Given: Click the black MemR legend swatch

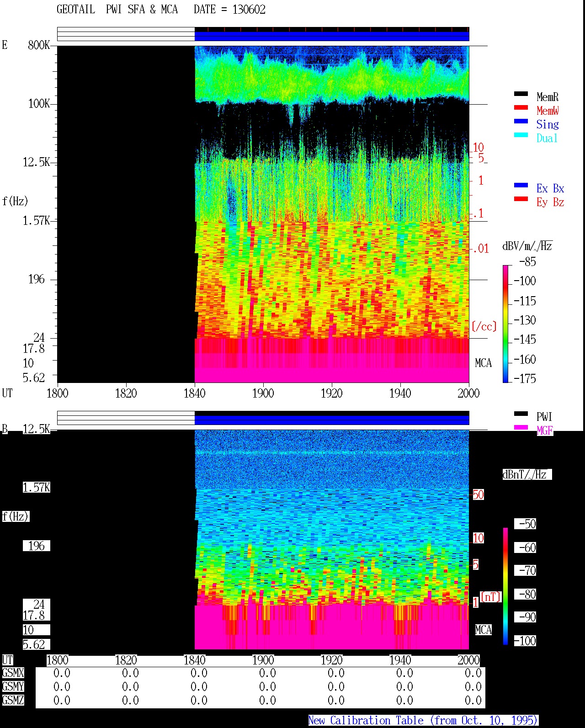Looking at the screenshot, I should click(521, 94).
